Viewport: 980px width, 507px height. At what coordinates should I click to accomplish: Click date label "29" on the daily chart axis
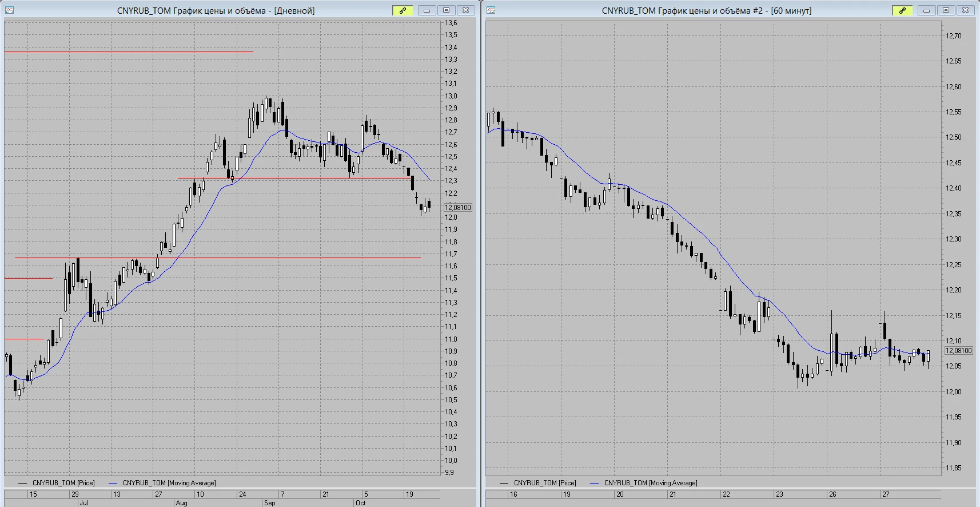(75, 494)
